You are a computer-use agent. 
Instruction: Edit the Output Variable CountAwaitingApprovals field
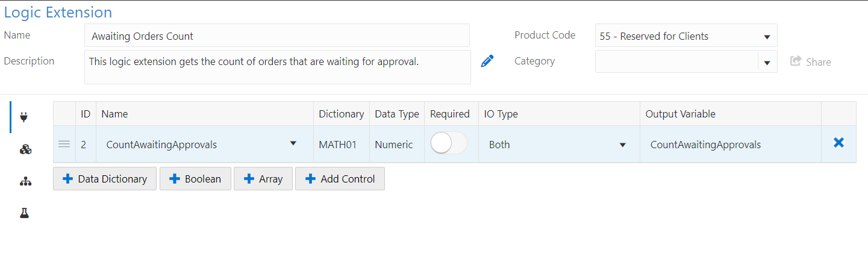coord(730,145)
